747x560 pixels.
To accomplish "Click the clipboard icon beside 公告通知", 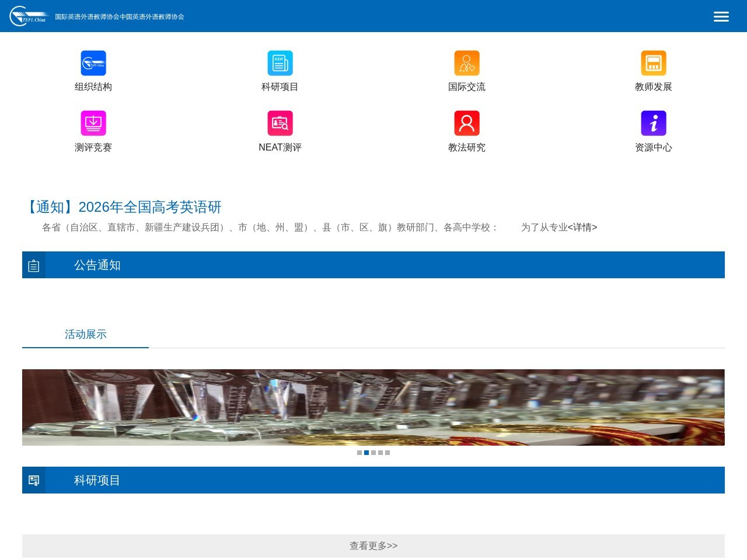I will [x=34, y=265].
